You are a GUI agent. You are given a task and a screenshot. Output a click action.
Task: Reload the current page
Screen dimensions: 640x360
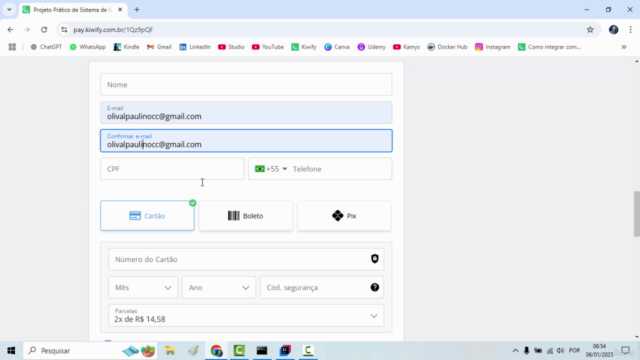click(44, 29)
